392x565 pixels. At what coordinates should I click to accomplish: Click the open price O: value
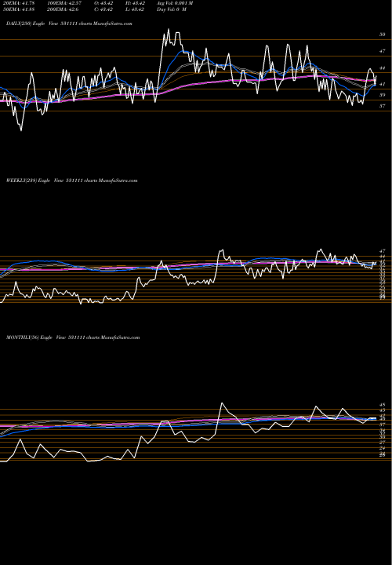coord(105,3)
